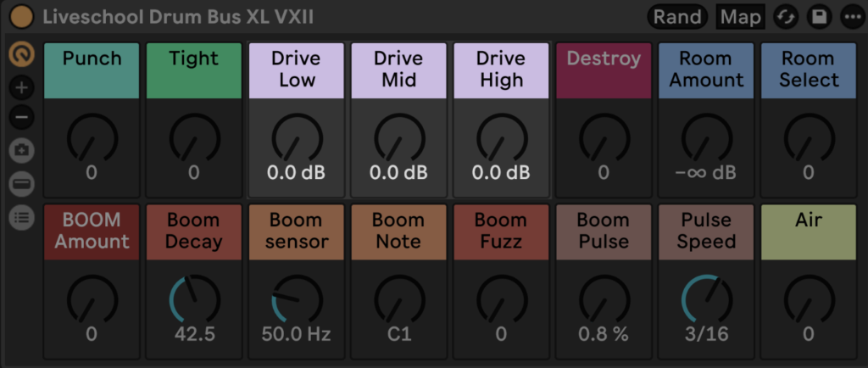Click the Air macro knob

(x=809, y=299)
